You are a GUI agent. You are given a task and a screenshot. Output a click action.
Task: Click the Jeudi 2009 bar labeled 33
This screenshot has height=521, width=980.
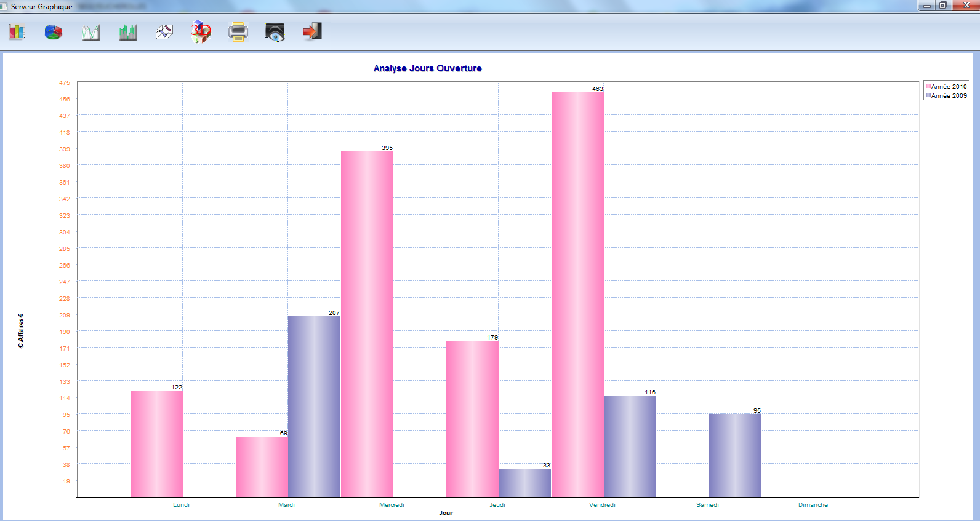point(524,483)
